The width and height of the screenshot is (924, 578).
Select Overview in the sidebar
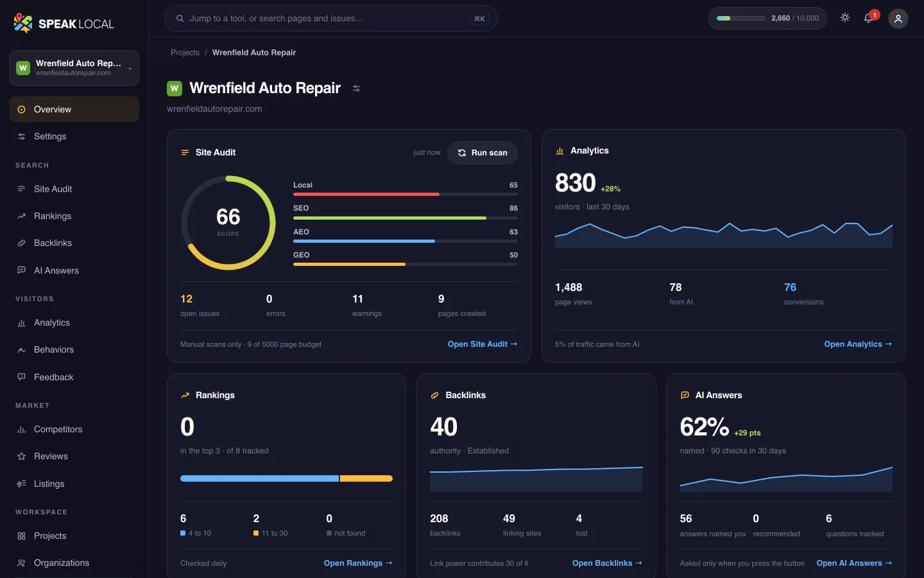pyautogui.click(x=74, y=109)
